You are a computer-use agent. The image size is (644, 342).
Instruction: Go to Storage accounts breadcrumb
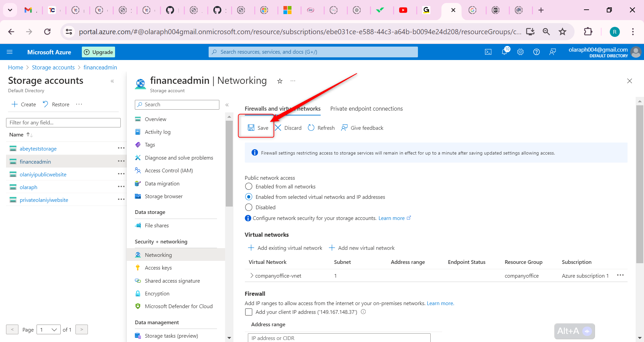(x=53, y=67)
